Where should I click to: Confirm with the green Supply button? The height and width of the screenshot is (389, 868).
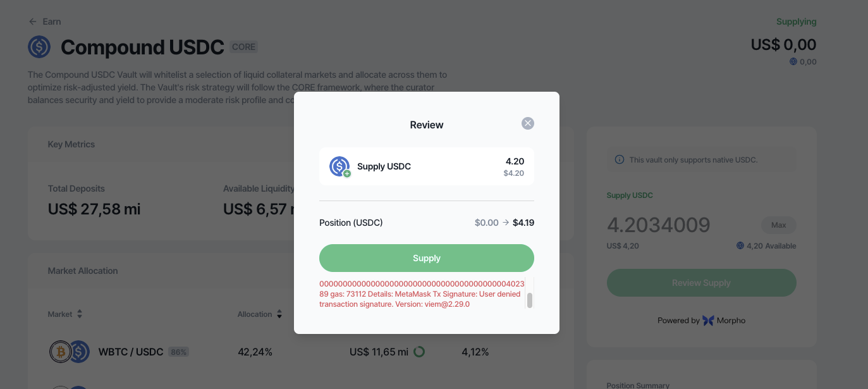pyautogui.click(x=427, y=258)
